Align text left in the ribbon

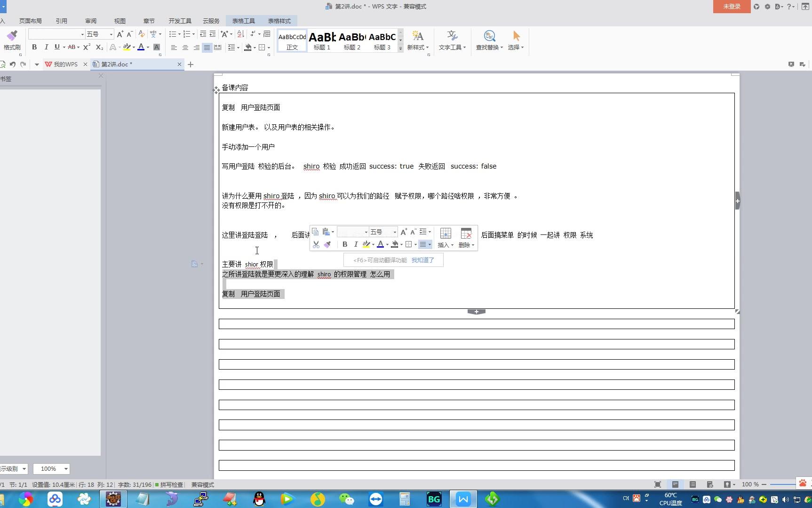pos(174,47)
